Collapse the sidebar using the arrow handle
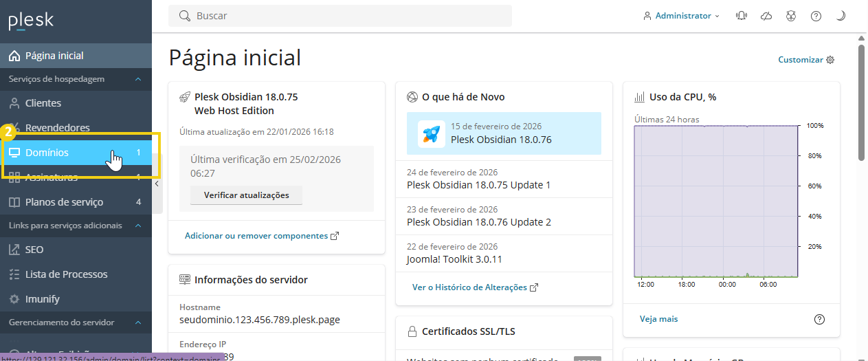The width and height of the screenshot is (868, 361). (x=157, y=184)
